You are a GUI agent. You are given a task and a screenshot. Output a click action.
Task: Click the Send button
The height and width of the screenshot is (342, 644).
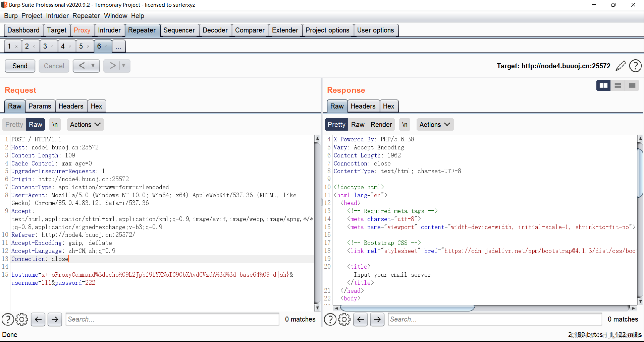point(20,66)
